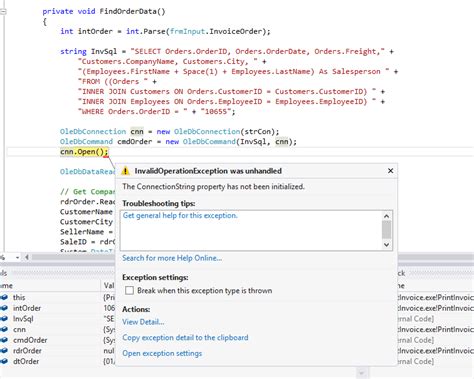
Task: Close the InvalidOperationException popup
Action: click(391, 171)
